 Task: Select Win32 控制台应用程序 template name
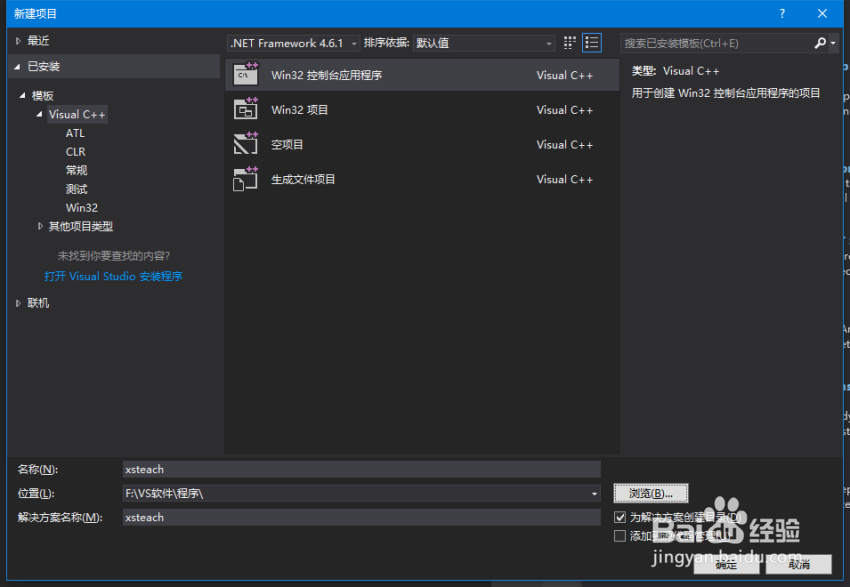326,75
